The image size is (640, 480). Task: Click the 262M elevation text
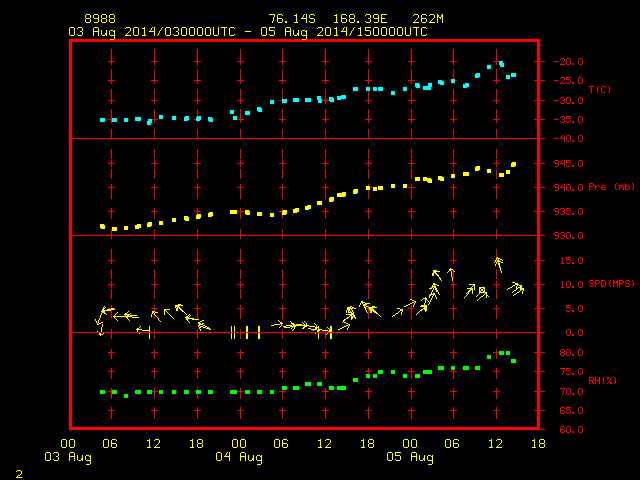(428, 19)
